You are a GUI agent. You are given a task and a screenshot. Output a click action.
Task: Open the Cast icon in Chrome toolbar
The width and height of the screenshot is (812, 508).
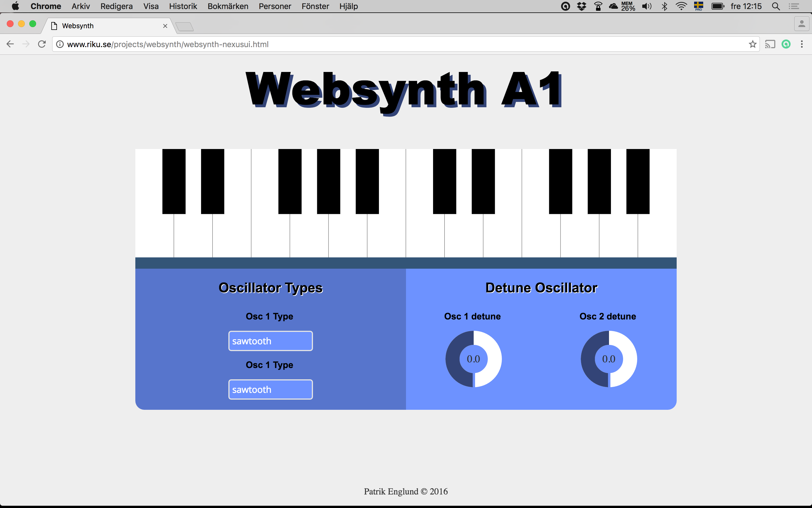770,44
